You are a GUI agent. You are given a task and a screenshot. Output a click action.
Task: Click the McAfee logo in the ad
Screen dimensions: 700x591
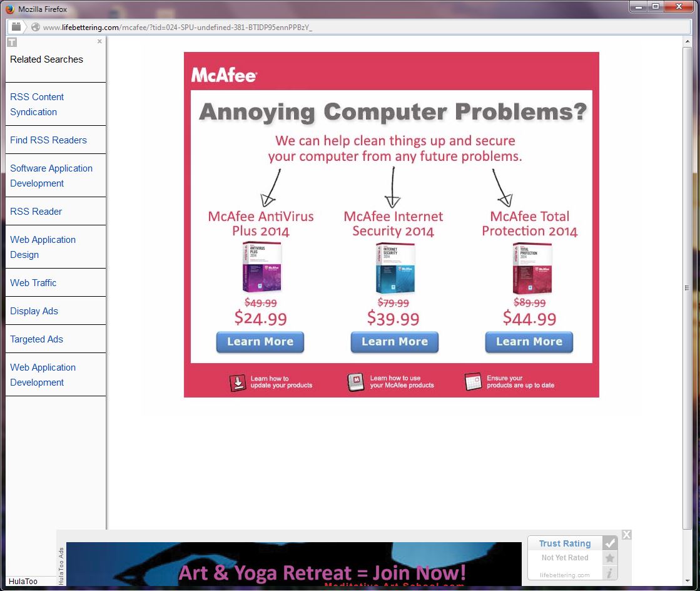(x=224, y=75)
